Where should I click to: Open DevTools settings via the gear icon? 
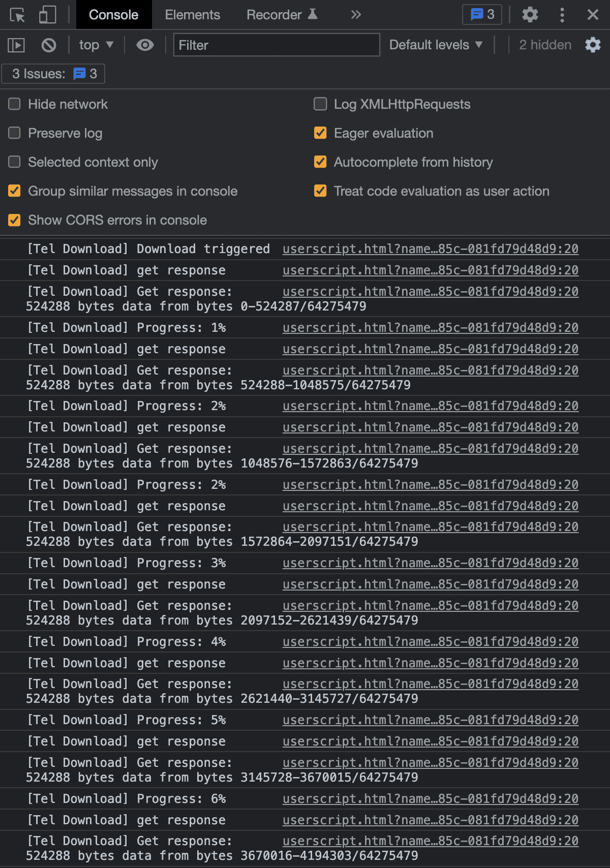pyautogui.click(x=529, y=15)
